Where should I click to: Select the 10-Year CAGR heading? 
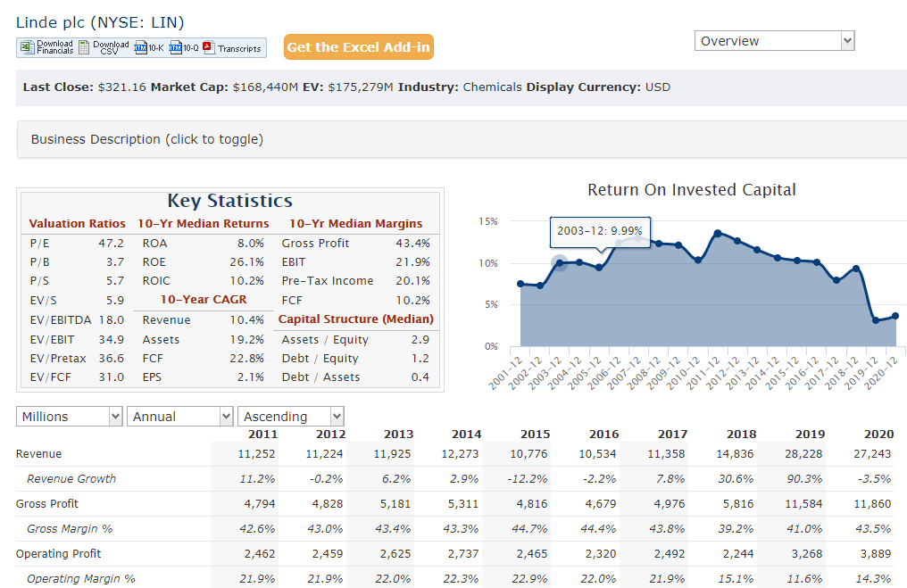coord(204,300)
